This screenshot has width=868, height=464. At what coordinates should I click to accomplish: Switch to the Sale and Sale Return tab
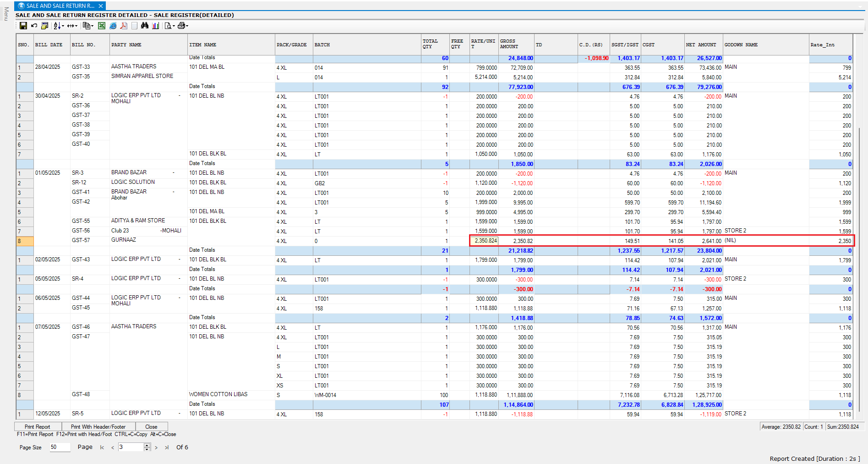(x=60, y=6)
